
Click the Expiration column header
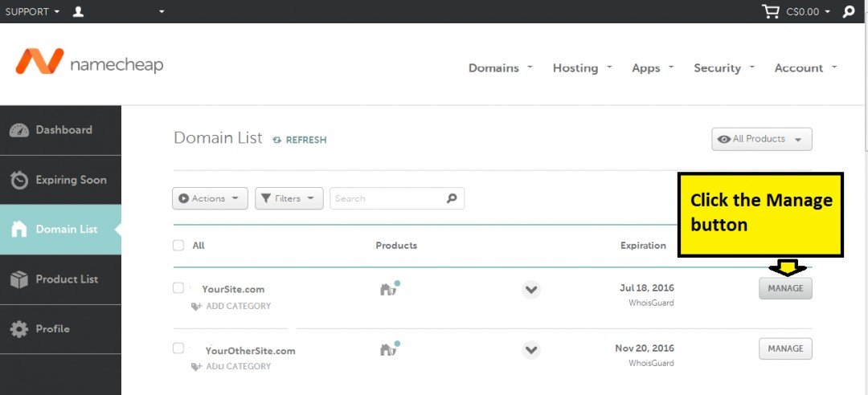(x=643, y=245)
